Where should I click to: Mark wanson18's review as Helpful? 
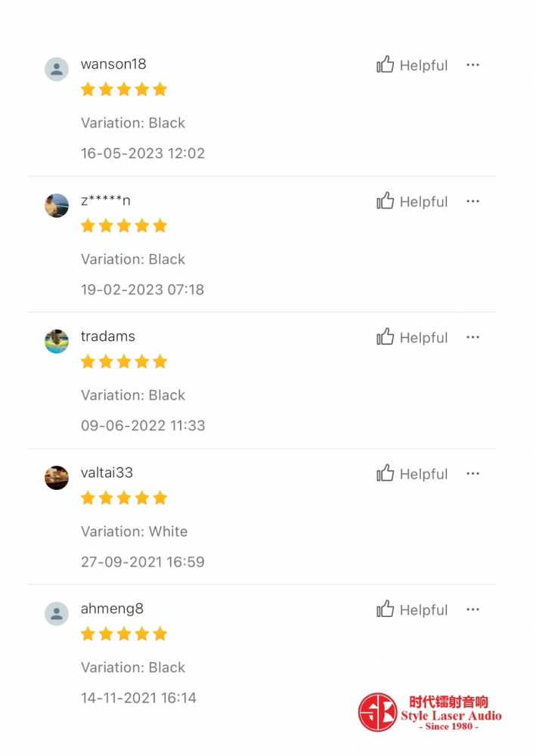coord(412,64)
